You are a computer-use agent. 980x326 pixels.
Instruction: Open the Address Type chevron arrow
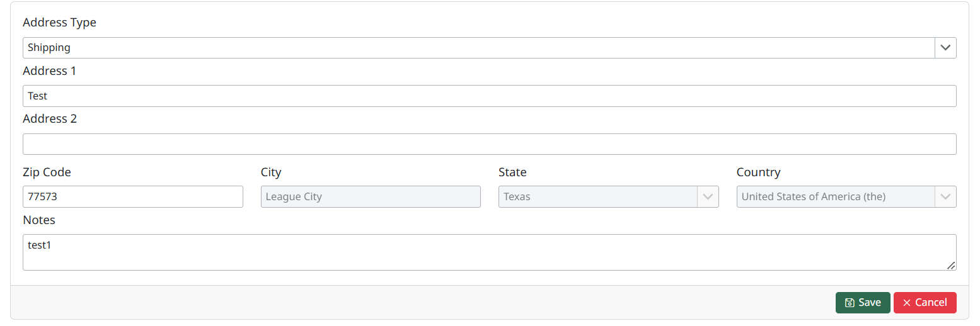click(x=945, y=48)
